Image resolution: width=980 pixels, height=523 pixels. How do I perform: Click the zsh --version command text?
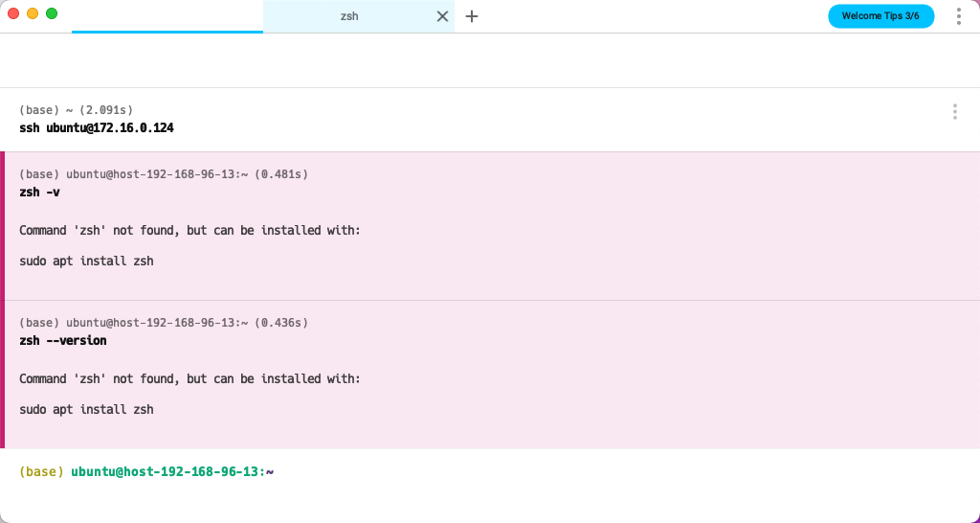point(63,340)
